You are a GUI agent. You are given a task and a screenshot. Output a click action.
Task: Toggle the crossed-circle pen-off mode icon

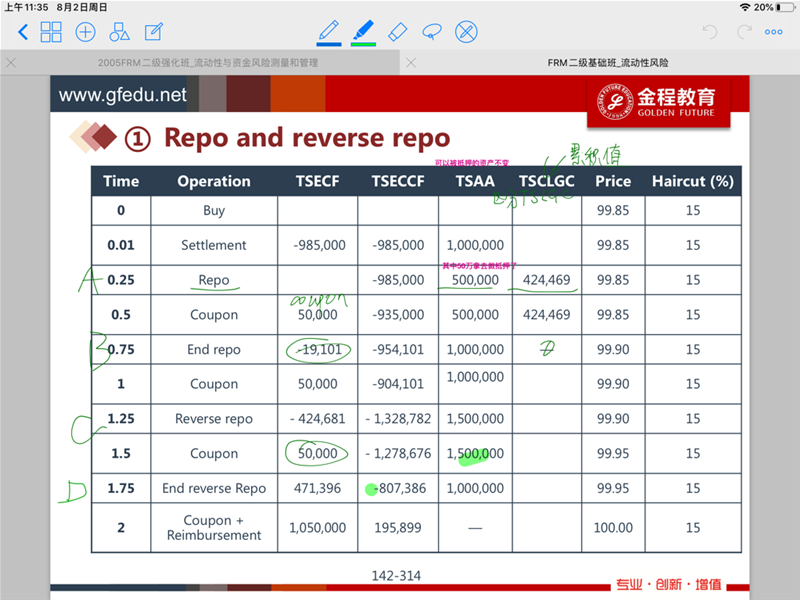[466, 32]
